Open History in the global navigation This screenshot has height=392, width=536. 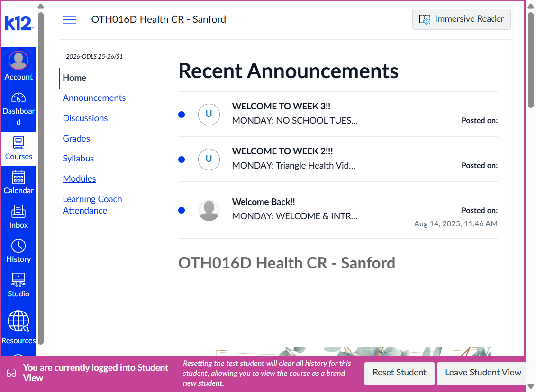click(x=18, y=251)
